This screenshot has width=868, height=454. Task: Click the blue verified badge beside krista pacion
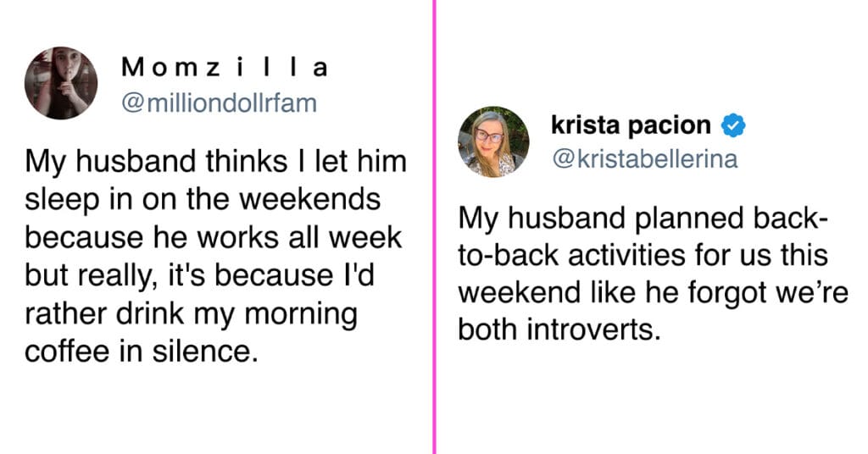[733, 125]
